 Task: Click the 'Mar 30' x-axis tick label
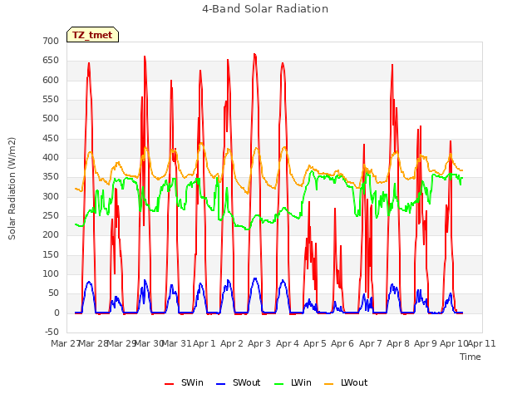149,343
